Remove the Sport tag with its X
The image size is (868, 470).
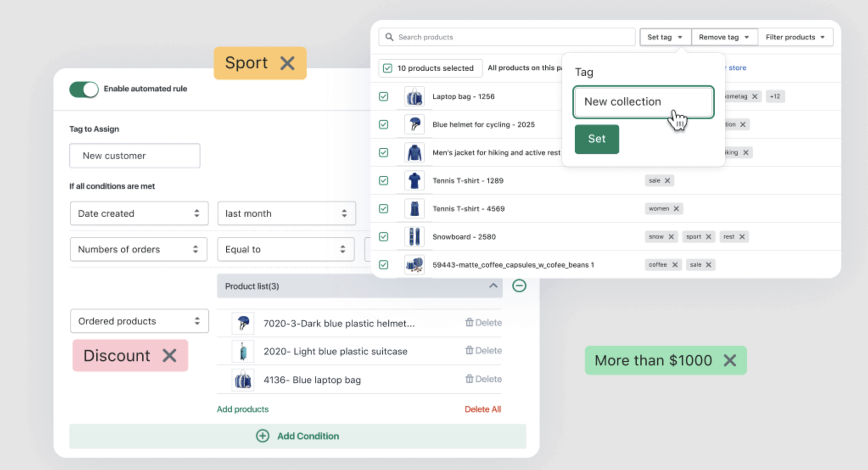[287, 63]
